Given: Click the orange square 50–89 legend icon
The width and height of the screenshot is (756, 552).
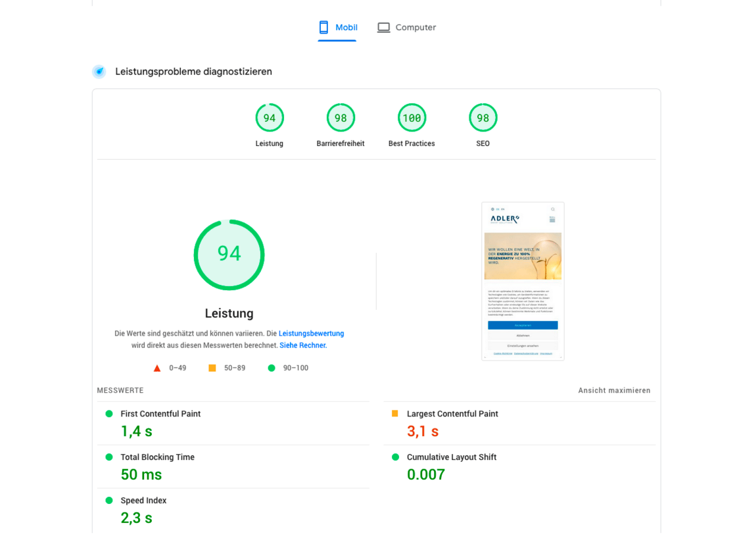Looking at the screenshot, I should (x=212, y=368).
